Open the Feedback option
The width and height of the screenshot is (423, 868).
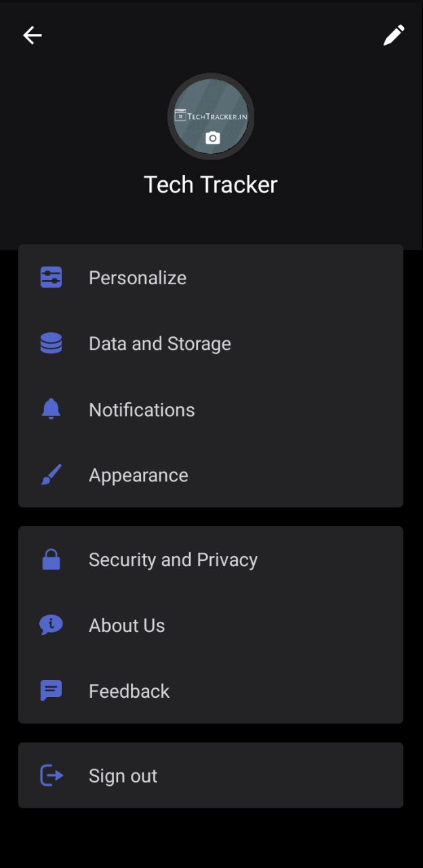click(x=129, y=691)
